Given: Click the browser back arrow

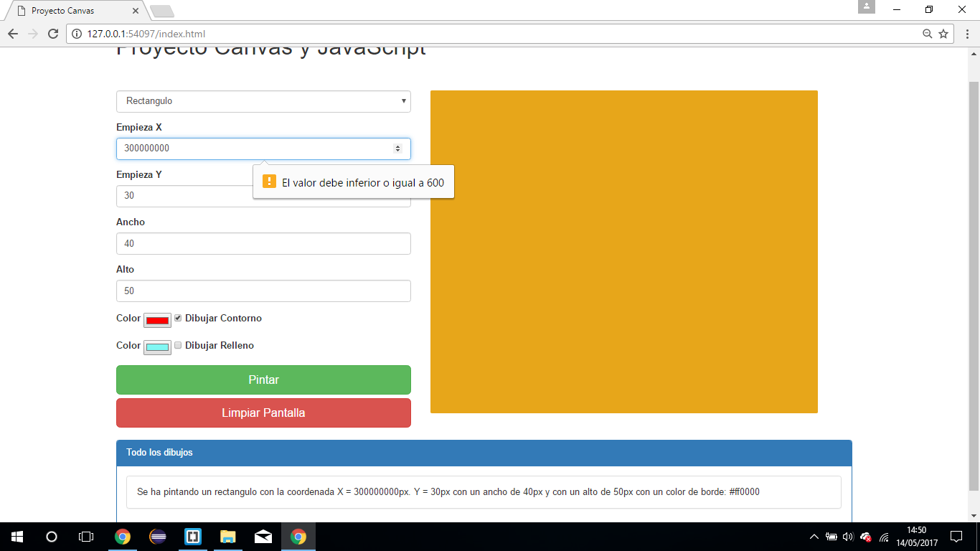Looking at the screenshot, I should 13,34.
